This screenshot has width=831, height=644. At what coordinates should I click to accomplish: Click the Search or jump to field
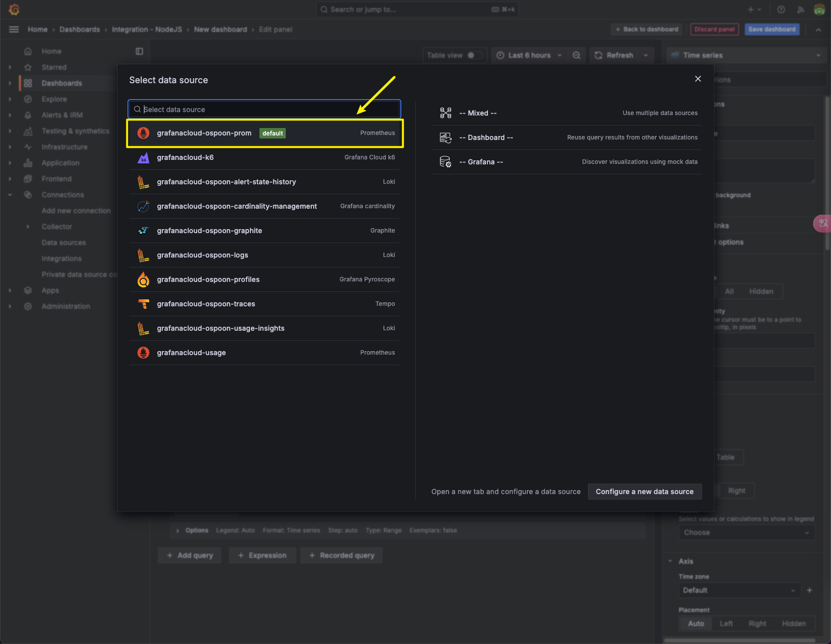click(417, 9)
